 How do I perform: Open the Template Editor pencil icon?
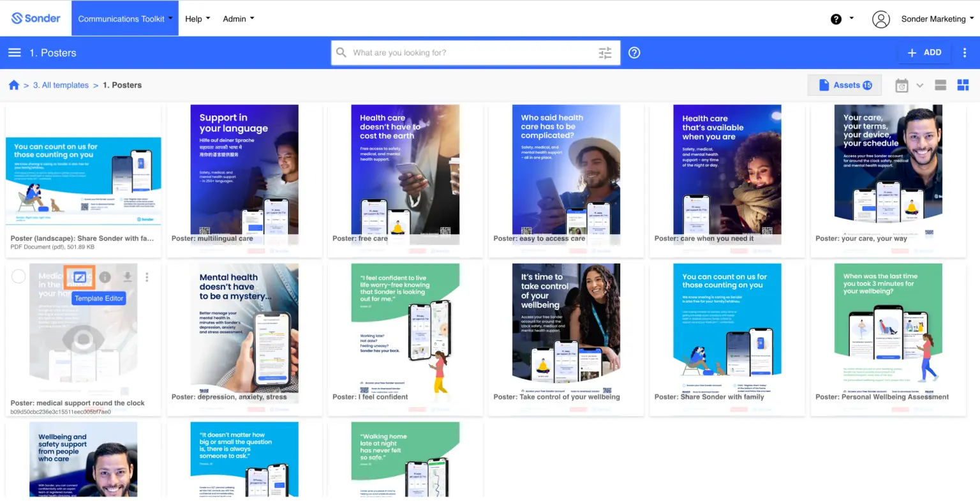click(80, 277)
